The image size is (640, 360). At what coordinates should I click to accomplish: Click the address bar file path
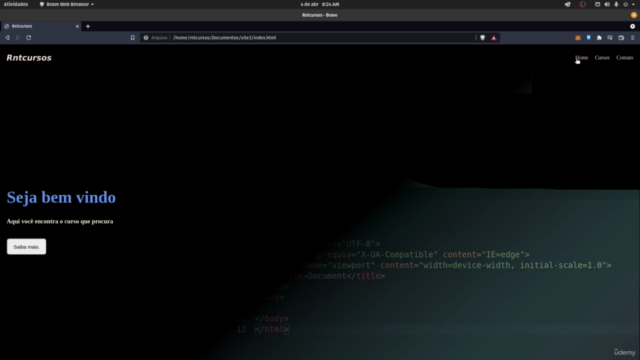[224, 38]
